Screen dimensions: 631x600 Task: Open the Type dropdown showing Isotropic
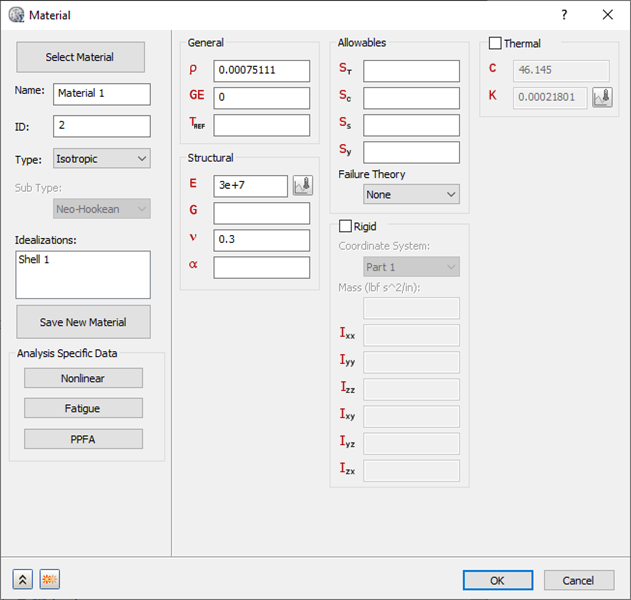(x=100, y=158)
